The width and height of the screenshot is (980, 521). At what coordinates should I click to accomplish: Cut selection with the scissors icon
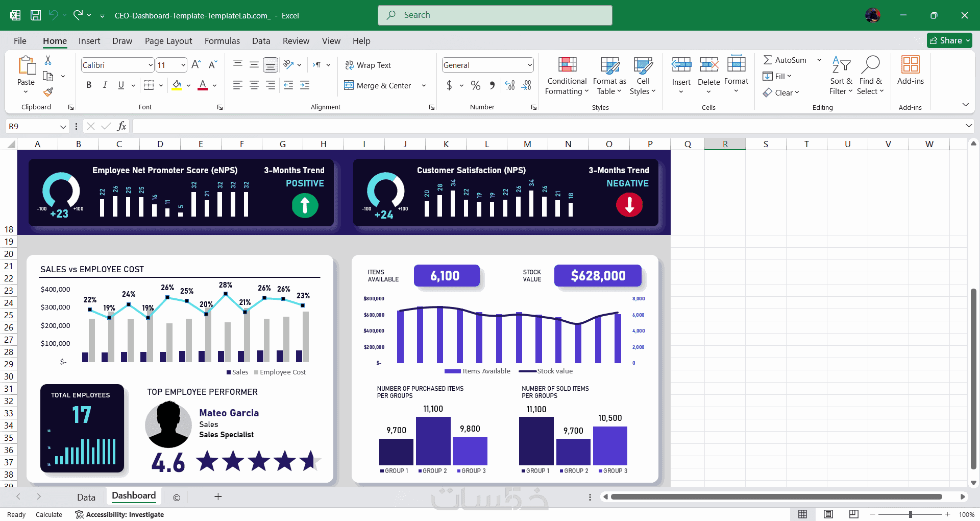(x=48, y=60)
